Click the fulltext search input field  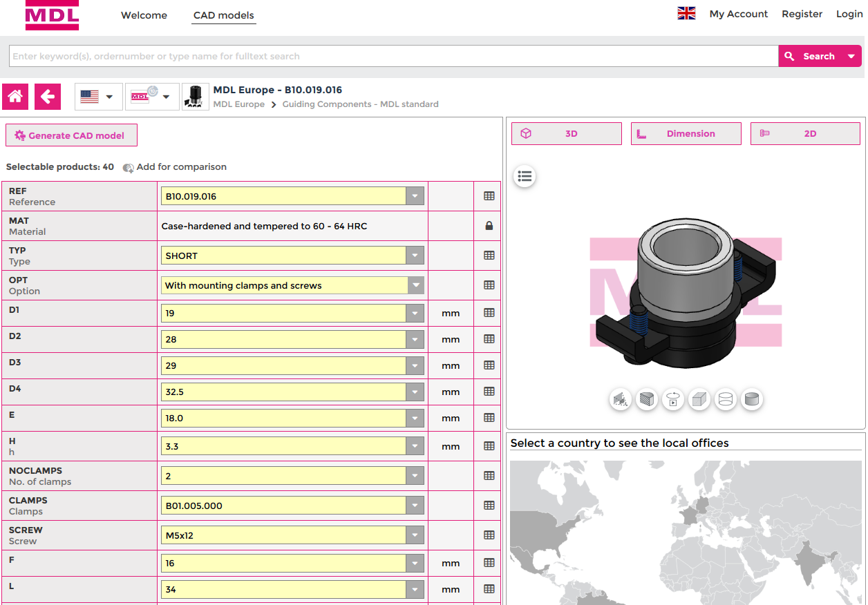[393, 57]
